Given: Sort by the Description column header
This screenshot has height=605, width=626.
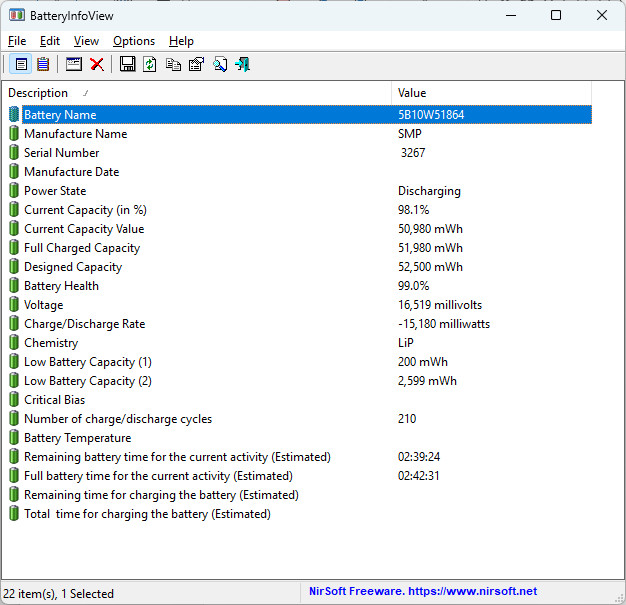Looking at the screenshot, I should point(196,93).
